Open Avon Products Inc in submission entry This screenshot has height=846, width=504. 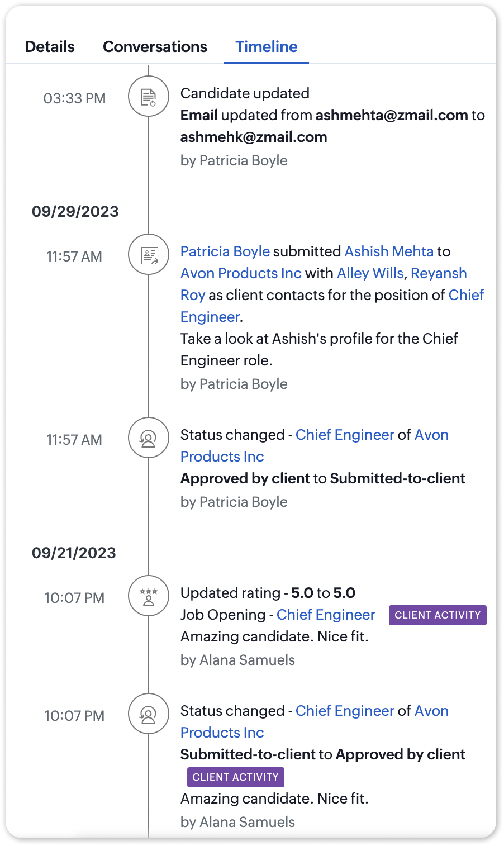coord(241,273)
